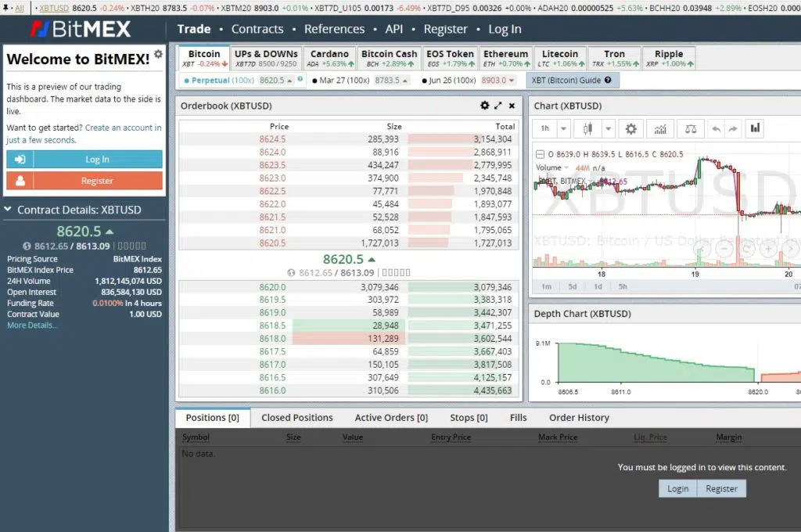
Task: Open the More Details link
Action: point(32,325)
